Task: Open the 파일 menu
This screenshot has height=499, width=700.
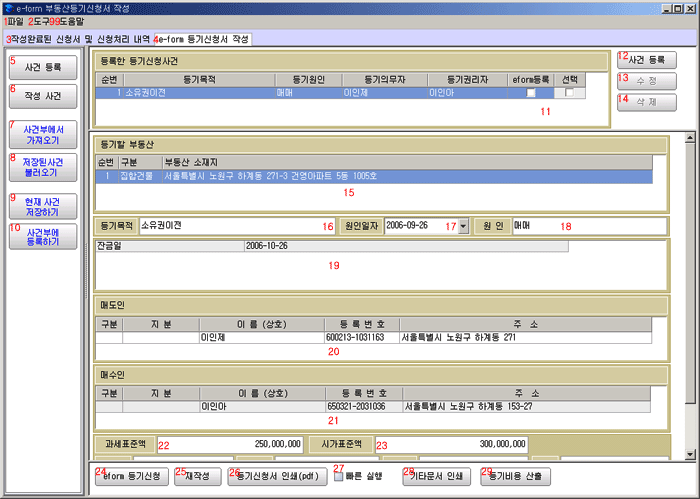Action: pyautogui.click(x=15, y=21)
